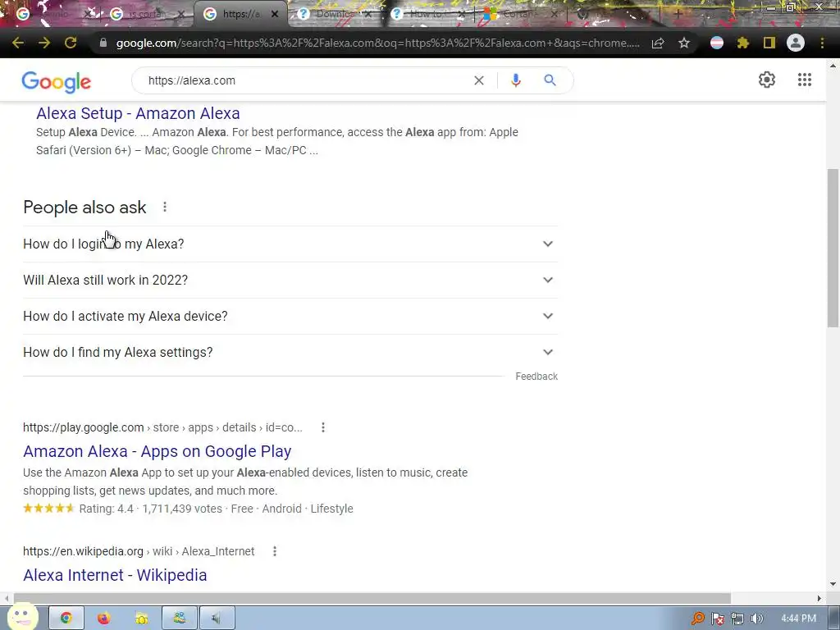
Task: Click inside the Google search input
Action: click(305, 80)
